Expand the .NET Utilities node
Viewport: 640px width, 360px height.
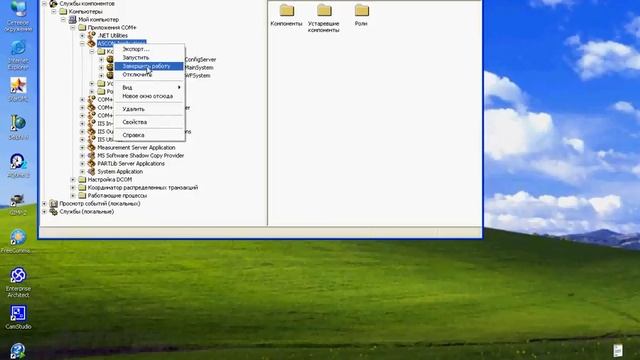point(82,36)
